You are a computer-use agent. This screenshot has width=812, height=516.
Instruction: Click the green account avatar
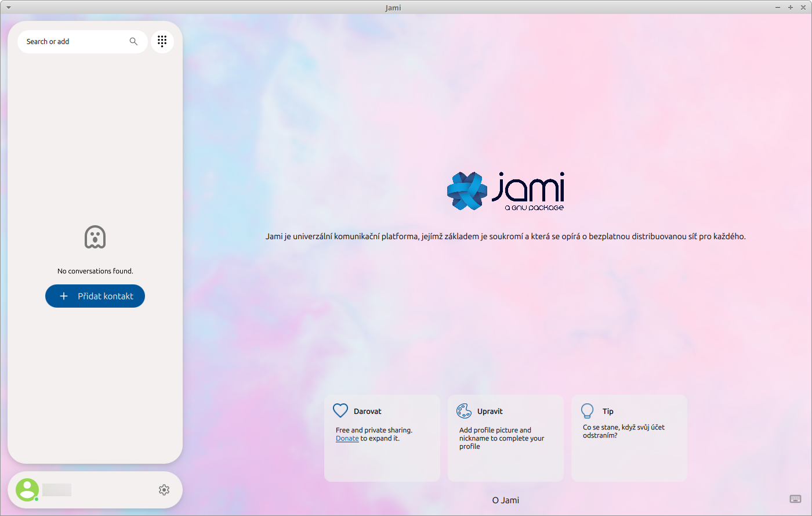[27, 490]
